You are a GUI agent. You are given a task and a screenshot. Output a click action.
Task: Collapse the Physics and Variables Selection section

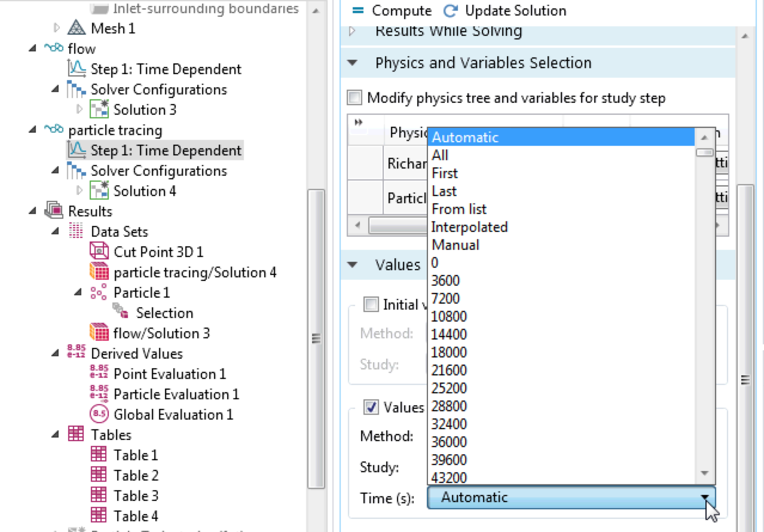[353, 63]
